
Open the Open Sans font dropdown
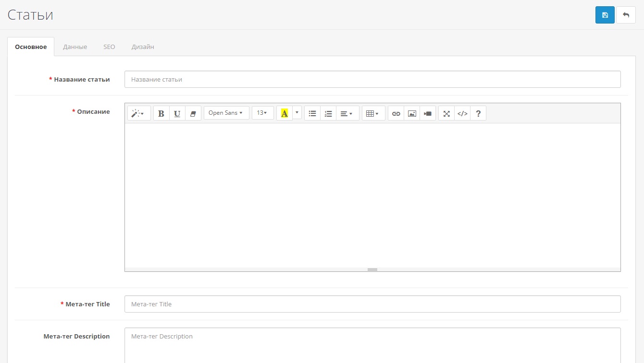[226, 113]
